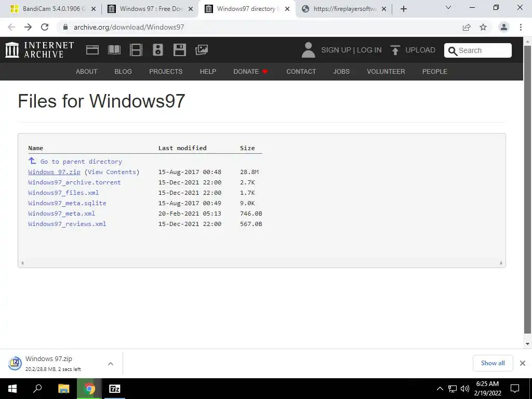
Task: Open the Images icon in Archive header
Action: [202, 50]
